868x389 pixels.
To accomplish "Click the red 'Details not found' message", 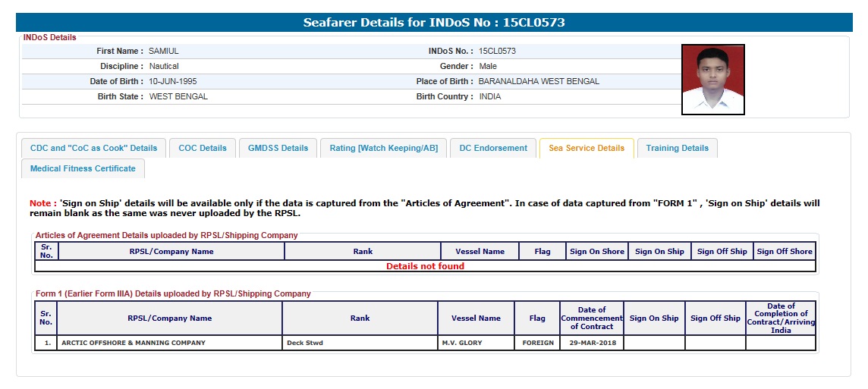I will coord(425,266).
